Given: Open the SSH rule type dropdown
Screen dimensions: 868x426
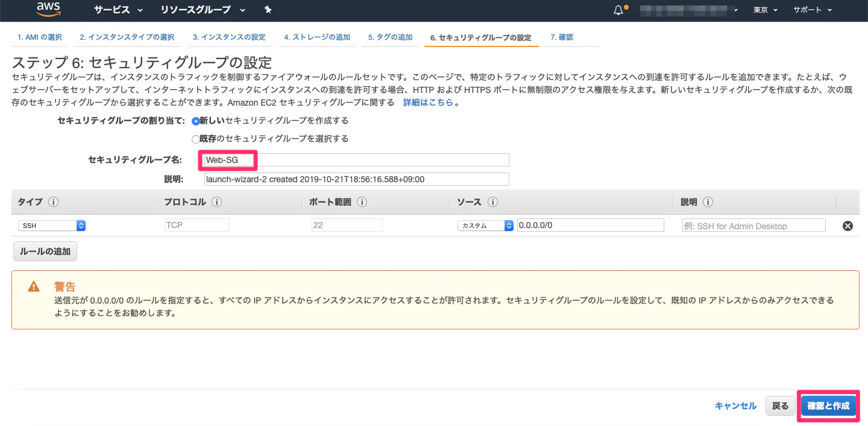Looking at the screenshot, I should click(52, 225).
